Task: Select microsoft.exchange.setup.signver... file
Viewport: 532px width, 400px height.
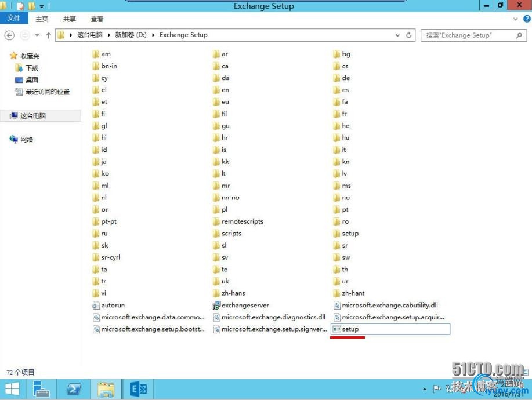Action: [x=270, y=329]
